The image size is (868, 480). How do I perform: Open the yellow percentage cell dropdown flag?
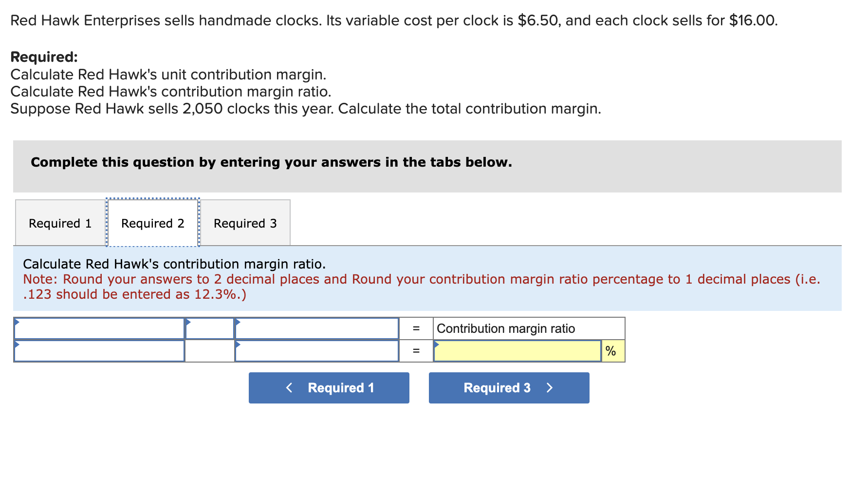coord(436,344)
